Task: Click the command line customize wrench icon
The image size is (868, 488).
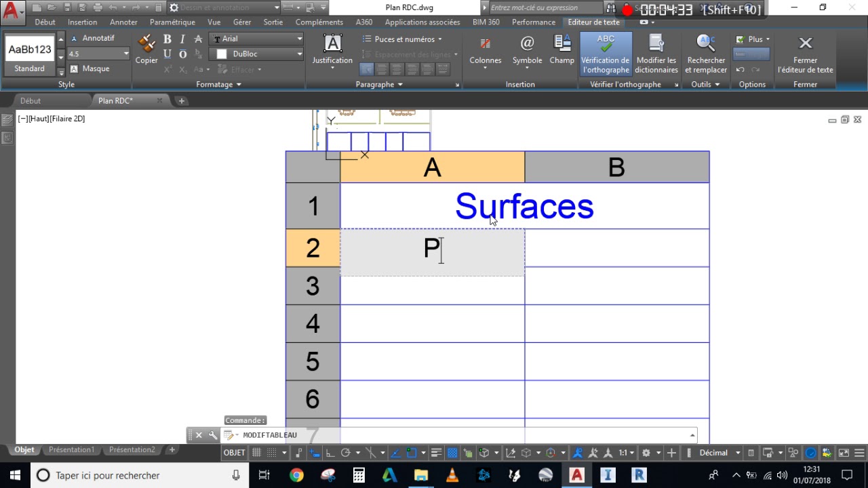Action: 212,435
